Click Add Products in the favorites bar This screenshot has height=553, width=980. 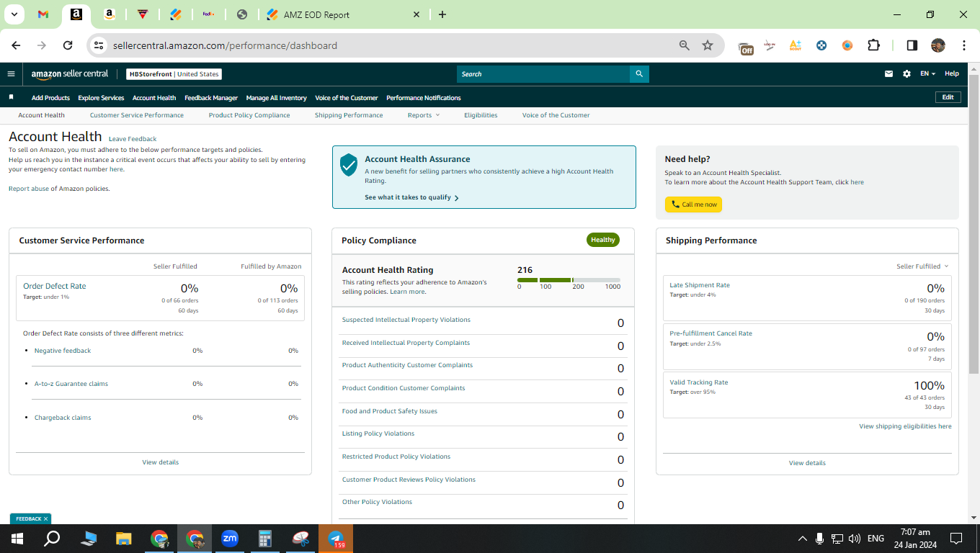50,98
